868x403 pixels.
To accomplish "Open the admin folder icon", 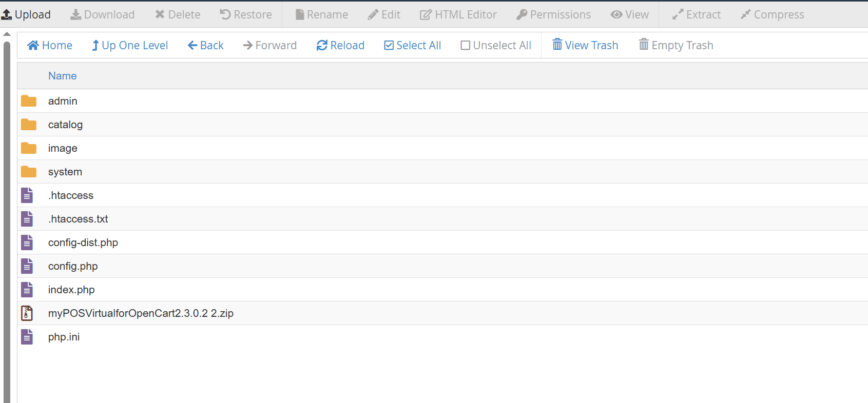I will pyautogui.click(x=29, y=101).
